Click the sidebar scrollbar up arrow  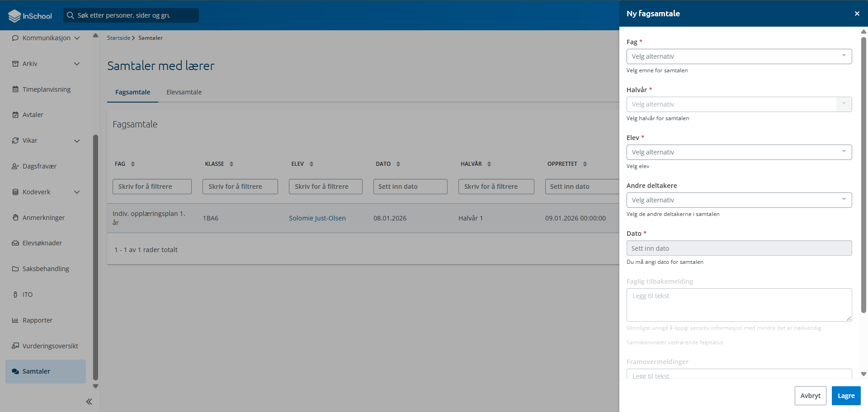click(95, 35)
